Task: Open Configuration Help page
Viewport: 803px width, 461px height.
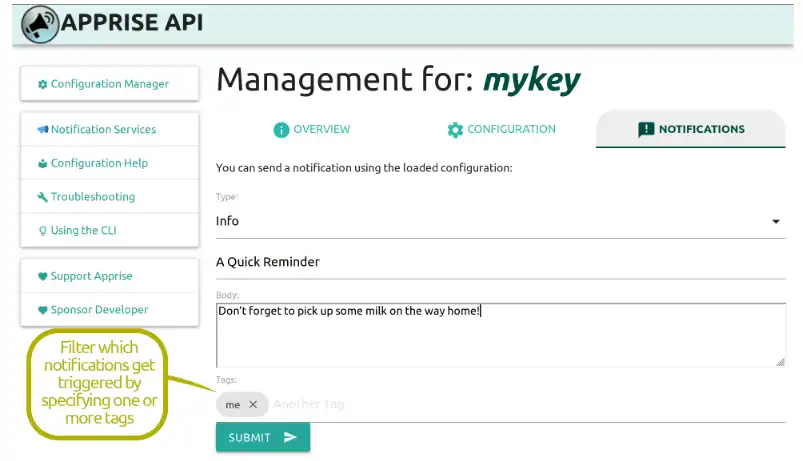Action: click(110, 163)
